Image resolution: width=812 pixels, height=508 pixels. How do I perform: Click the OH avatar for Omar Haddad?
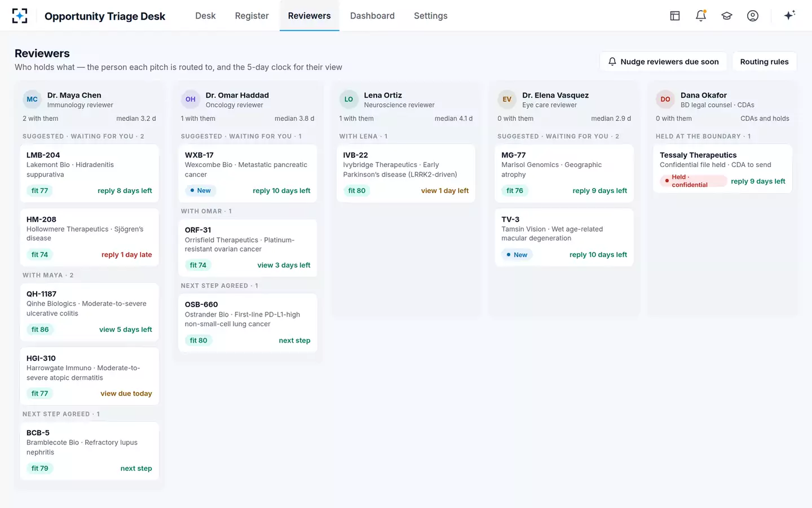[x=191, y=99]
